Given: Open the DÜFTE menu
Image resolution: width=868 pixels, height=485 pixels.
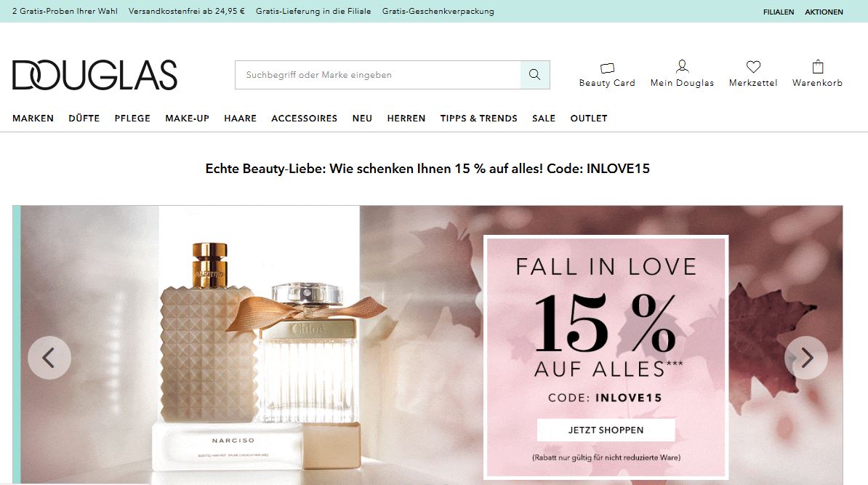Looking at the screenshot, I should click(x=84, y=119).
